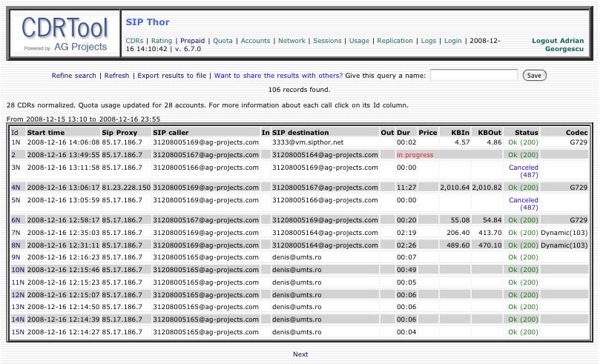Log out Adrian Georgescu
The image size is (603, 364).
click(558, 45)
